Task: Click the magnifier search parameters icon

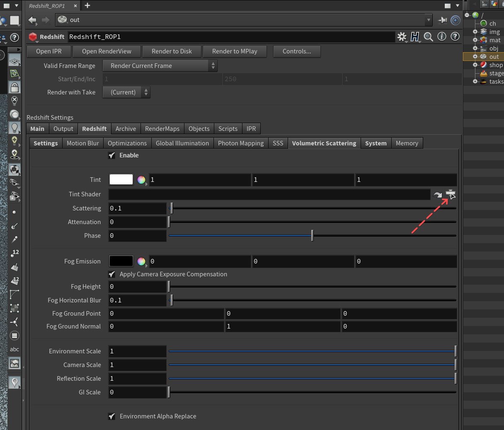Action: 429,37
